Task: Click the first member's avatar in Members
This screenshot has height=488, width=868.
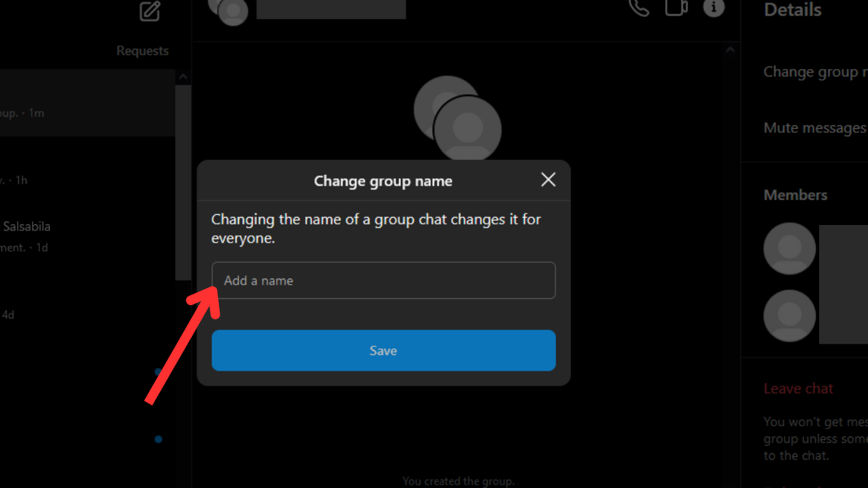Action: (x=789, y=248)
